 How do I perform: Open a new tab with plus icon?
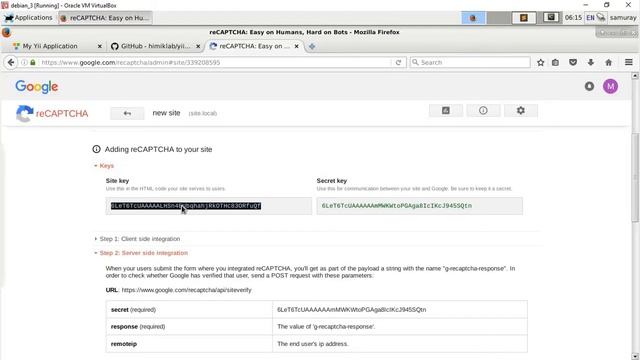coord(312,47)
